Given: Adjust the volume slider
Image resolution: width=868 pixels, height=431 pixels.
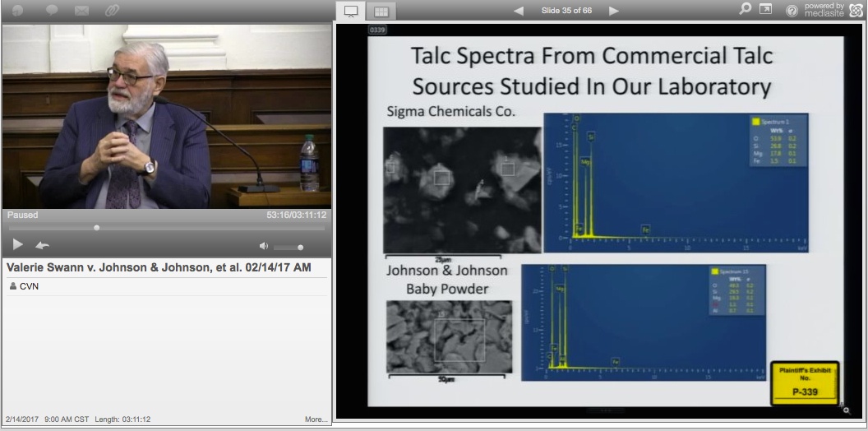Looking at the screenshot, I should coord(289,247).
